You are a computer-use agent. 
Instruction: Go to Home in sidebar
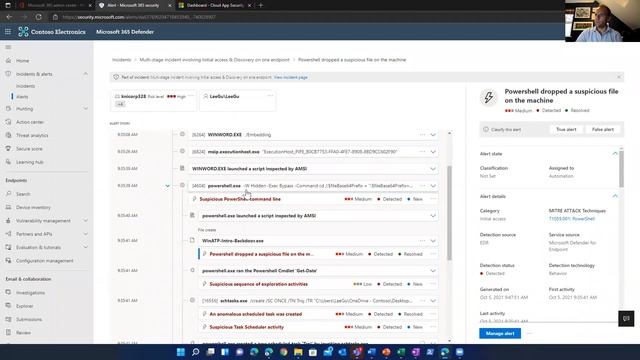coord(22,61)
